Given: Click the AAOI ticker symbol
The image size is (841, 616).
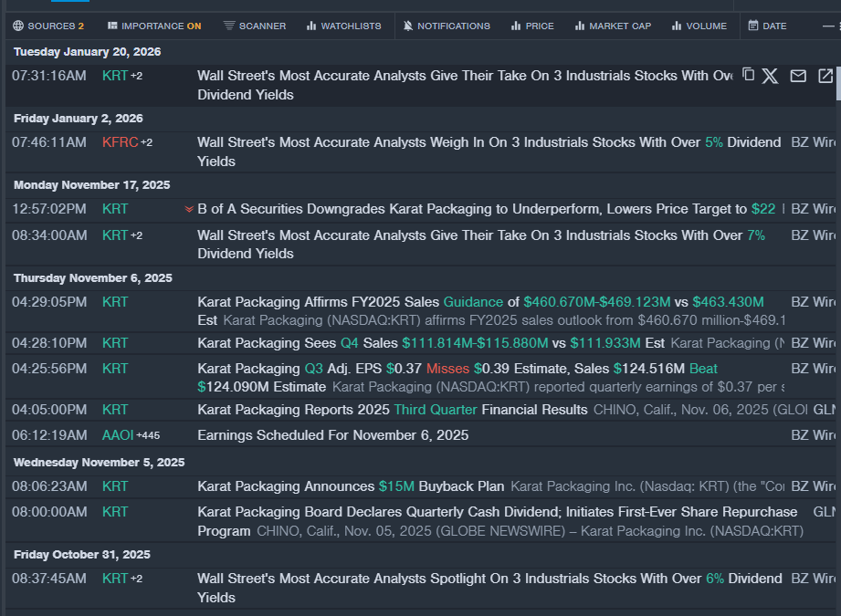Looking at the screenshot, I should coord(118,435).
